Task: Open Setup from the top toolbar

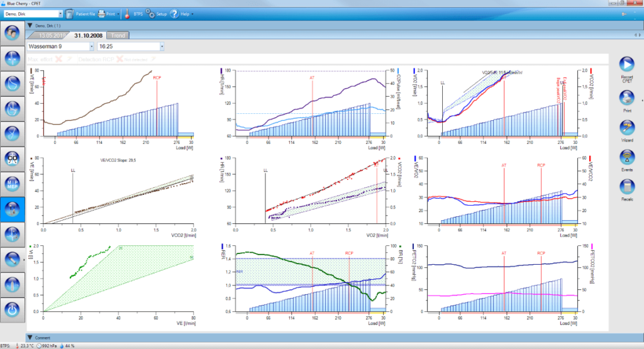Action: (157, 13)
